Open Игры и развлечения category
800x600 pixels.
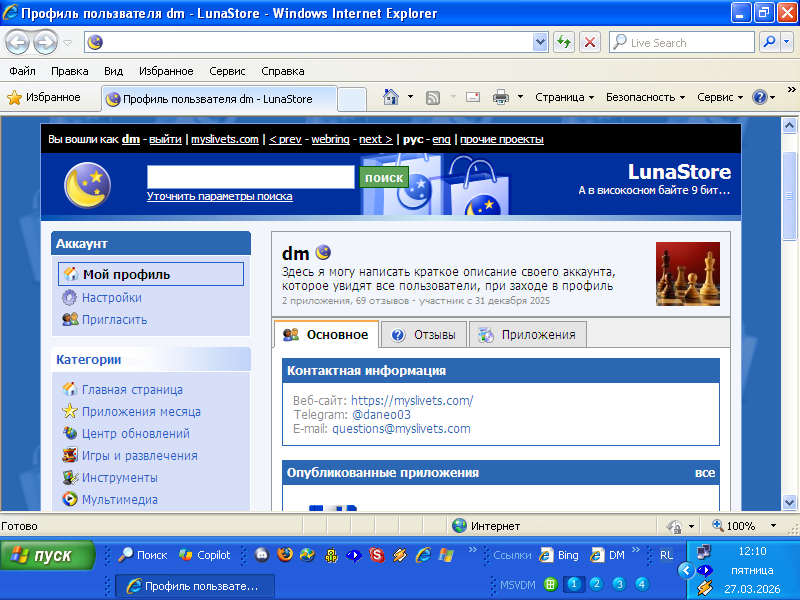pyautogui.click(x=130, y=455)
